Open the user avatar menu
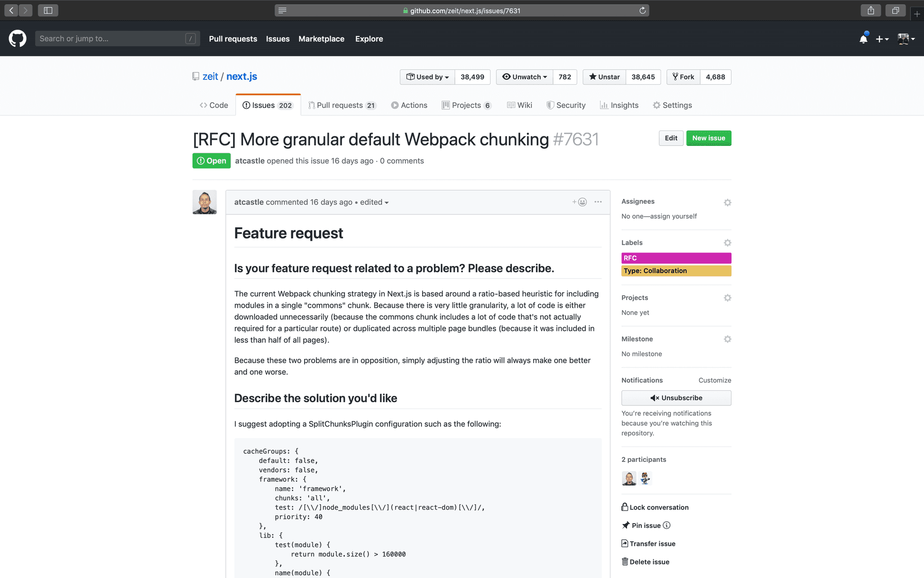This screenshot has height=578, width=924. tap(906, 39)
